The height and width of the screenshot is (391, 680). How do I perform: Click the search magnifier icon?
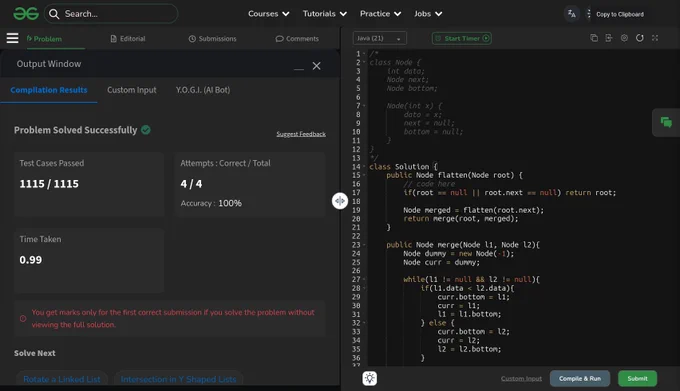tap(54, 14)
